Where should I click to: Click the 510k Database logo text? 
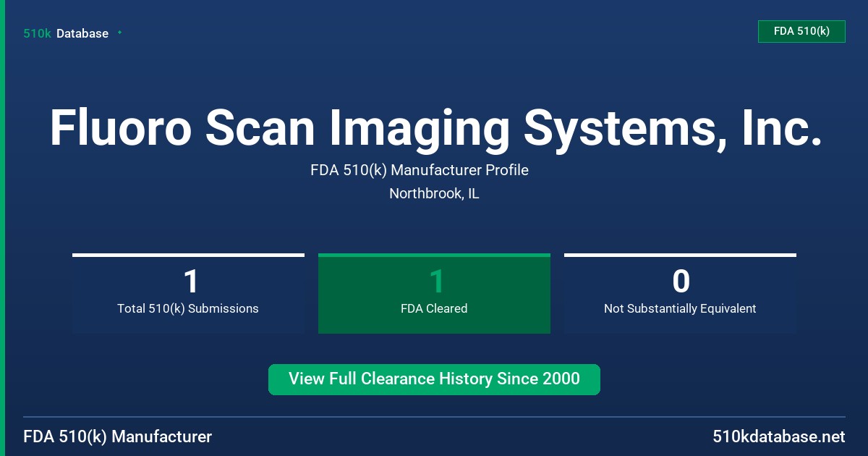(66, 33)
